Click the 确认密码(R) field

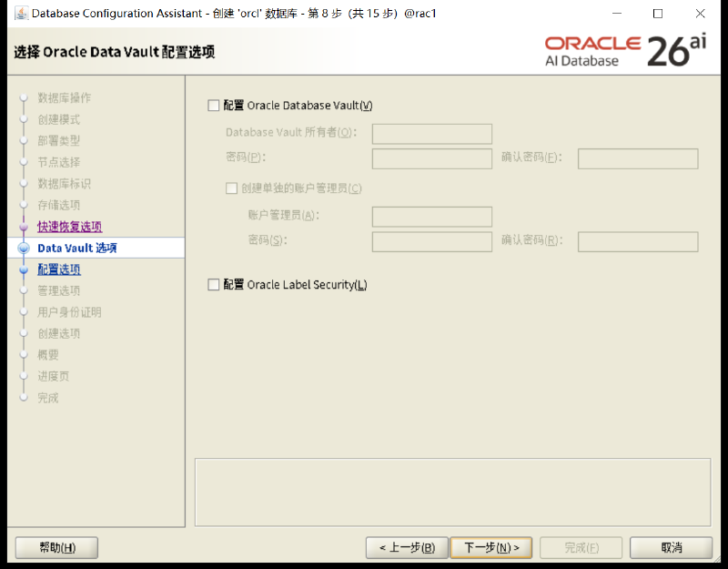pyautogui.click(x=638, y=241)
